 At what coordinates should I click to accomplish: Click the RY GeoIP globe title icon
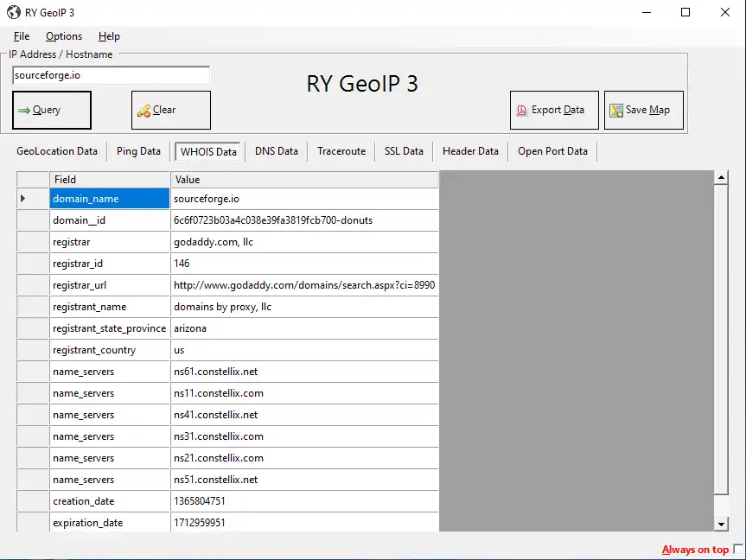pyautogui.click(x=13, y=12)
